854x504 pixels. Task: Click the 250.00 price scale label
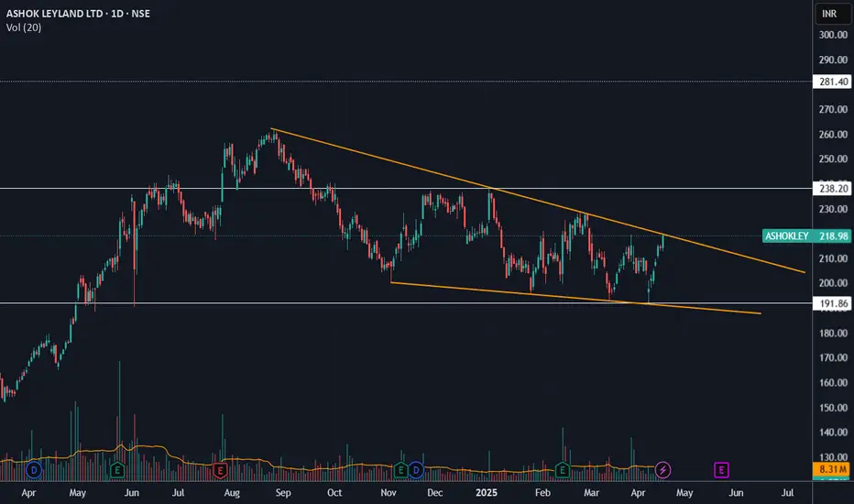click(x=833, y=159)
